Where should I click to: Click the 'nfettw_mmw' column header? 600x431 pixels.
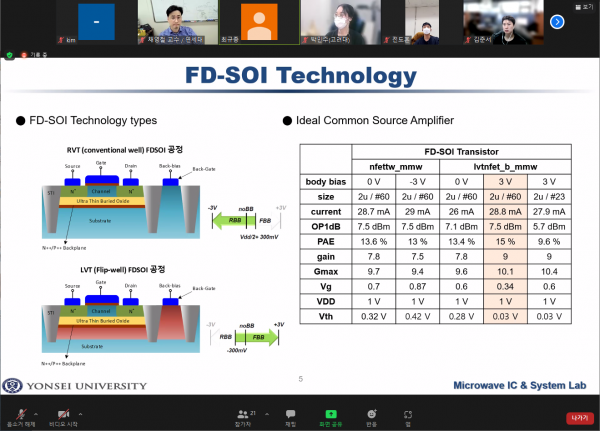[x=396, y=167]
